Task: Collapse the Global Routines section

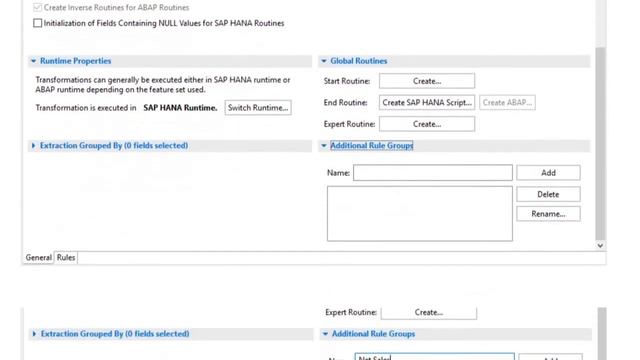Action: pos(324,61)
